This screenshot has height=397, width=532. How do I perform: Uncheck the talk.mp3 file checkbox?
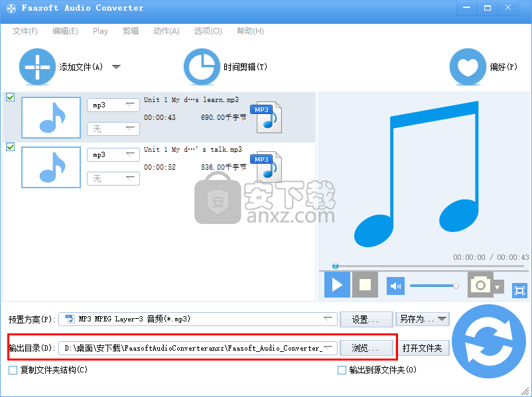click(x=11, y=146)
